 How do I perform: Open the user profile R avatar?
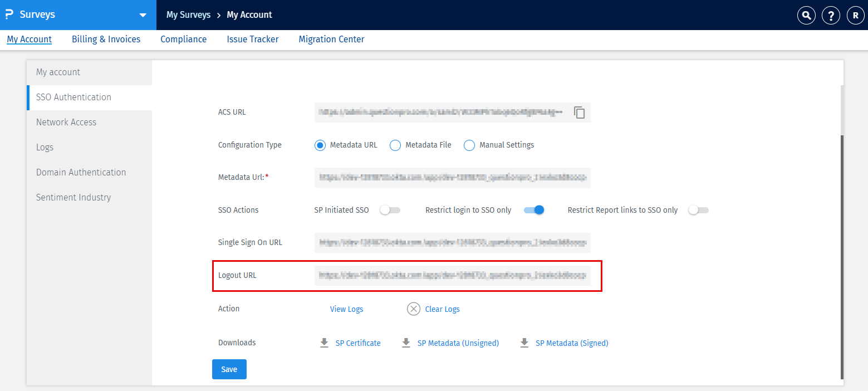855,16
